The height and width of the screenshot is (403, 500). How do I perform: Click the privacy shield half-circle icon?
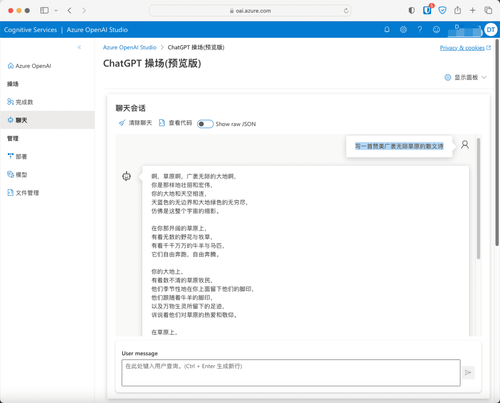pyautogui.click(x=412, y=10)
